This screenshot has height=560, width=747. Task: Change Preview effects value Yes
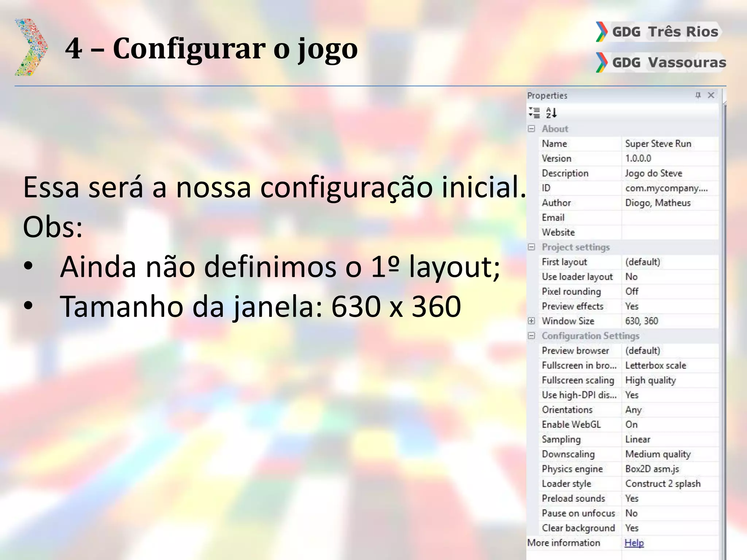coord(670,306)
